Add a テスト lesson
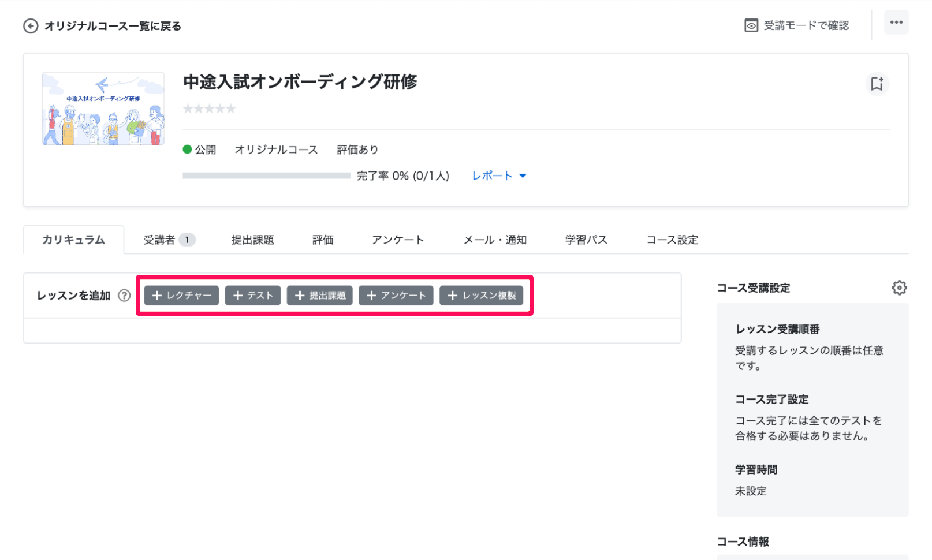The width and height of the screenshot is (932, 560). click(x=253, y=296)
